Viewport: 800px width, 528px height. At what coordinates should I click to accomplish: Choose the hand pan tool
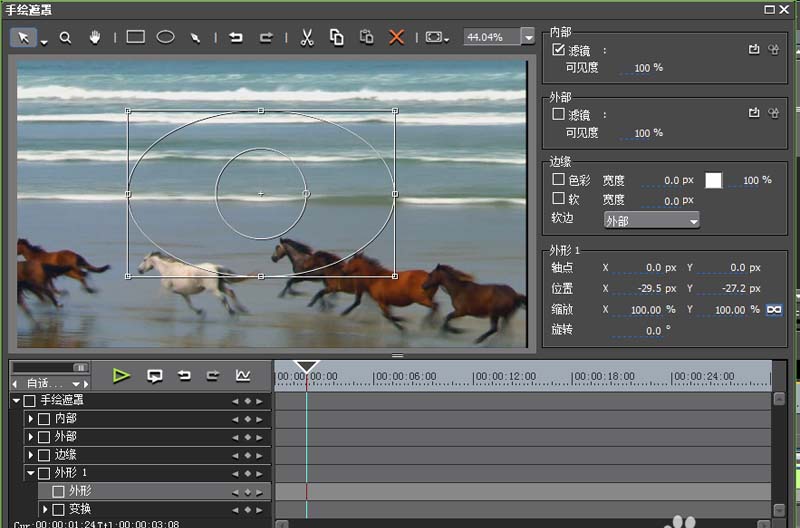point(95,37)
